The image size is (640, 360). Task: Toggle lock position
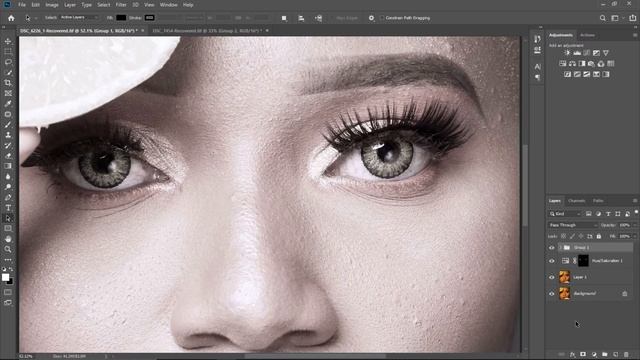click(x=581, y=236)
